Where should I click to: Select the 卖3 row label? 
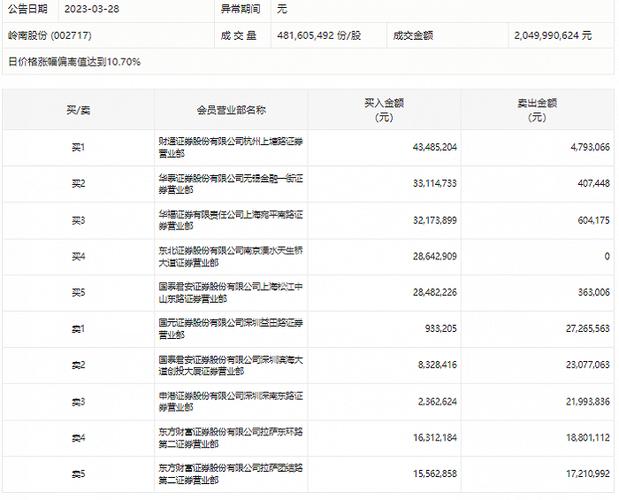[78, 402]
